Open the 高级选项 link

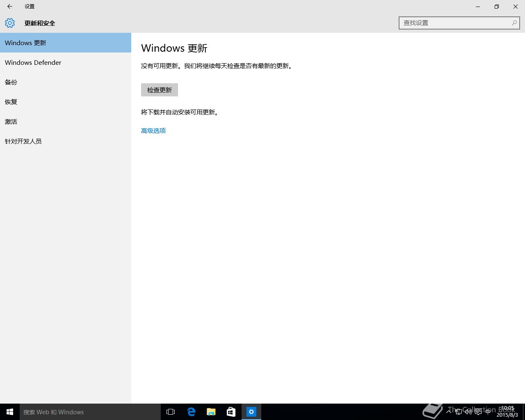[153, 130]
